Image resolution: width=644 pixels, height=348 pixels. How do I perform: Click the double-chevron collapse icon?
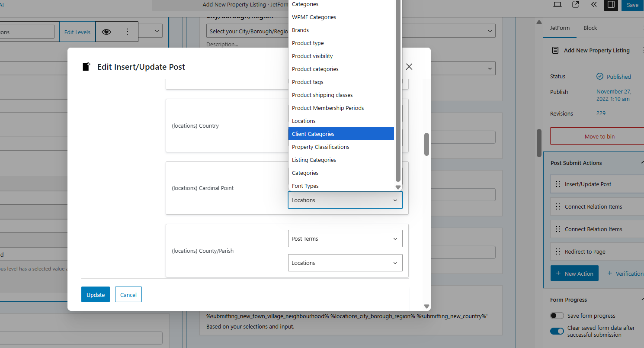[x=593, y=5]
